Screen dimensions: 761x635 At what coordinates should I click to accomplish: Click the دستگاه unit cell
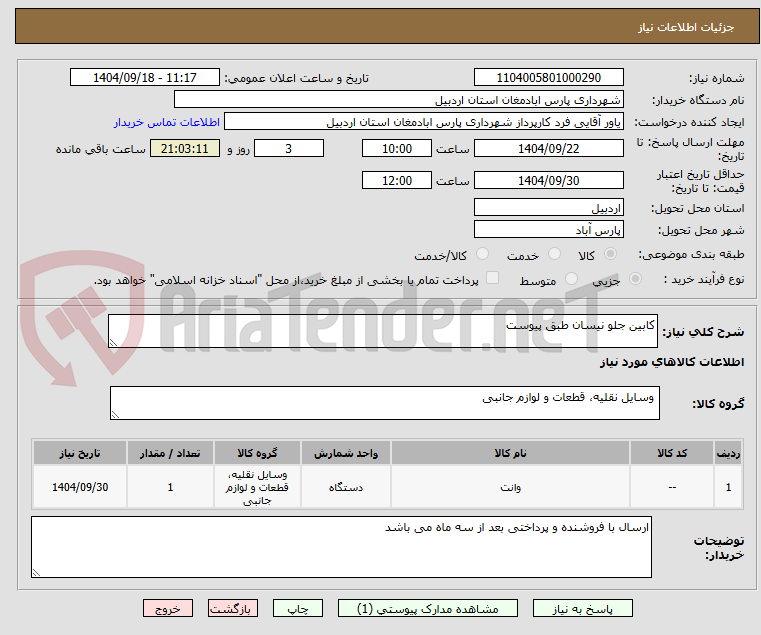pos(346,487)
